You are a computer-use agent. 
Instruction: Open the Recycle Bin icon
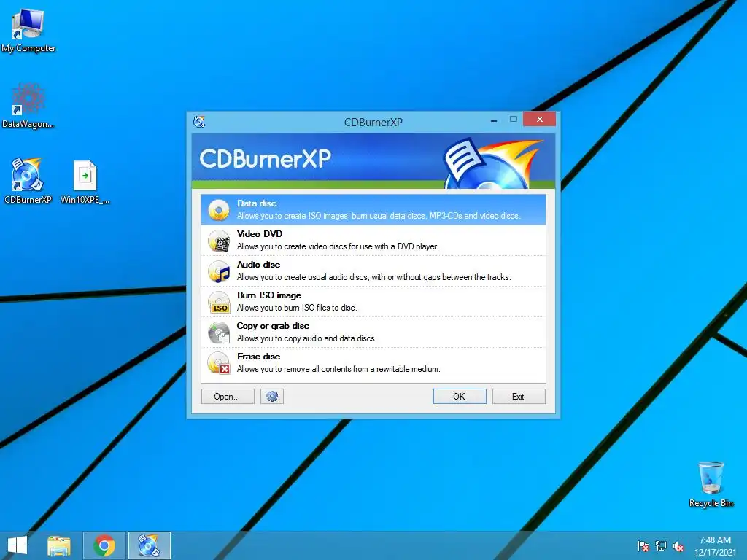(x=711, y=484)
